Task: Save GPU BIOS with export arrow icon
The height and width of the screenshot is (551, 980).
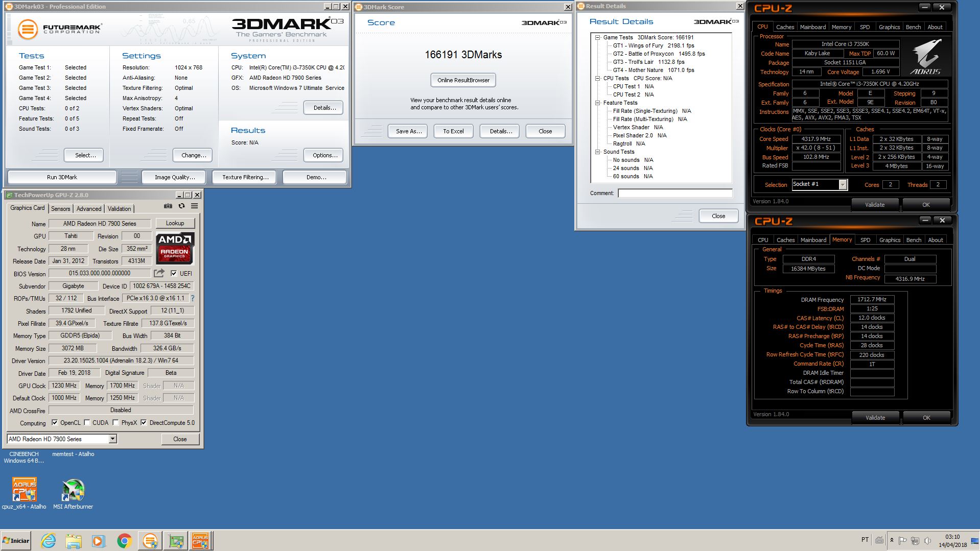Action: pos(159,273)
